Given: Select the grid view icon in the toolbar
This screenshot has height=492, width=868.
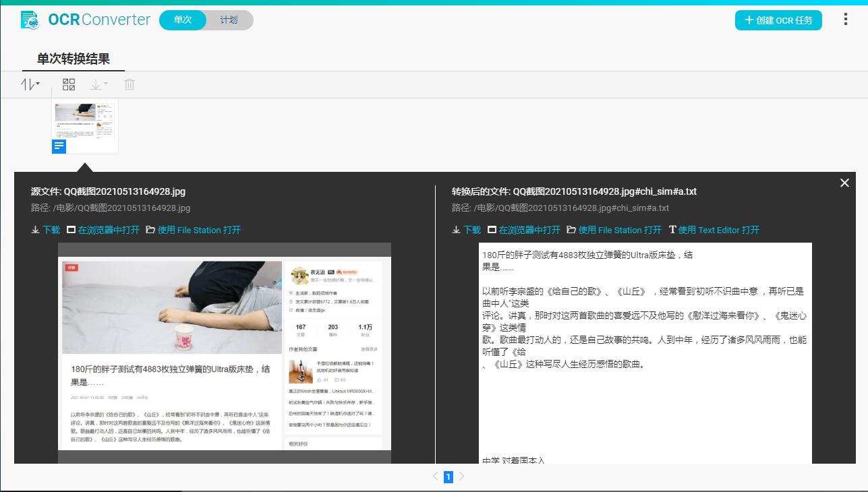Looking at the screenshot, I should click(x=68, y=84).
